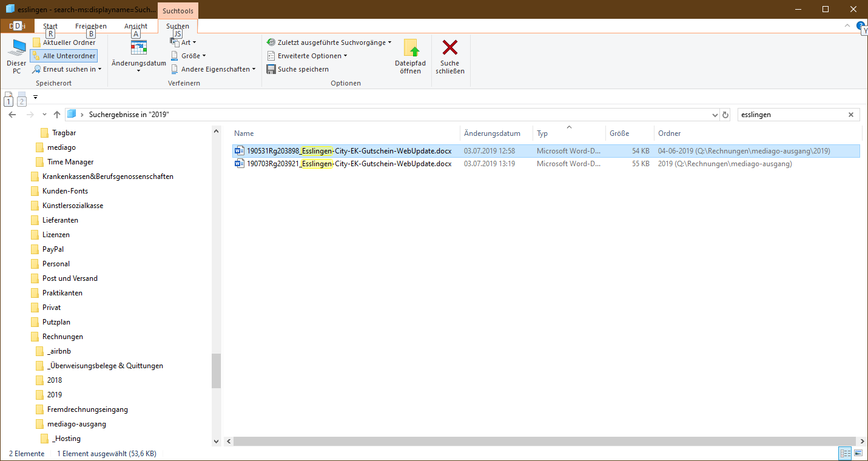Open the Tragbar folder in tree
Viewport: 868px width, 461px height.
pyautogui.click(x=64, y=133)
